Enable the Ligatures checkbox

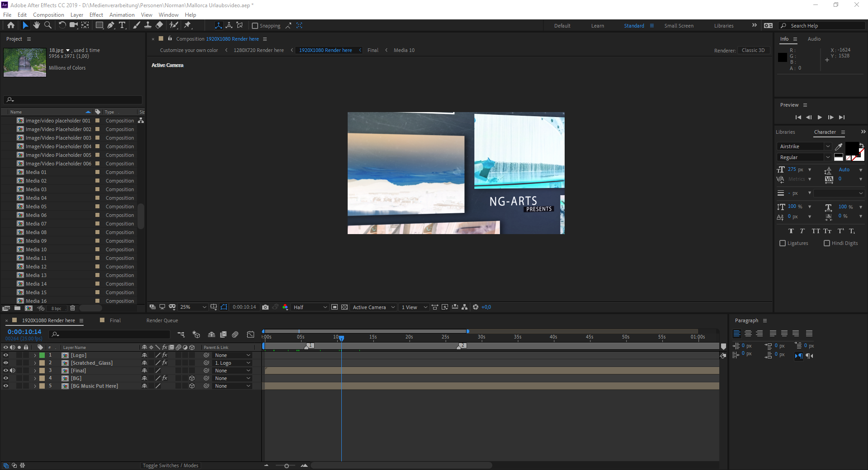point(783,243)
